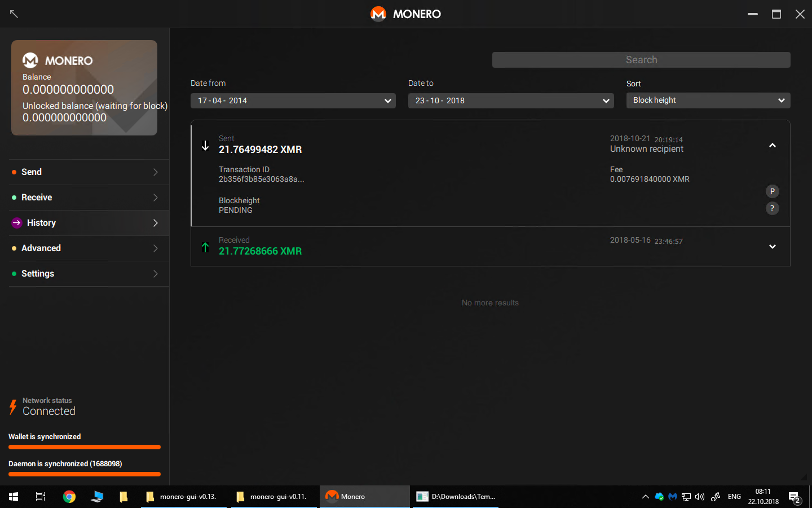Viewport: 812px width, 508px height.
Task: Open the Advanced page
Action: (x=89, y=248)
